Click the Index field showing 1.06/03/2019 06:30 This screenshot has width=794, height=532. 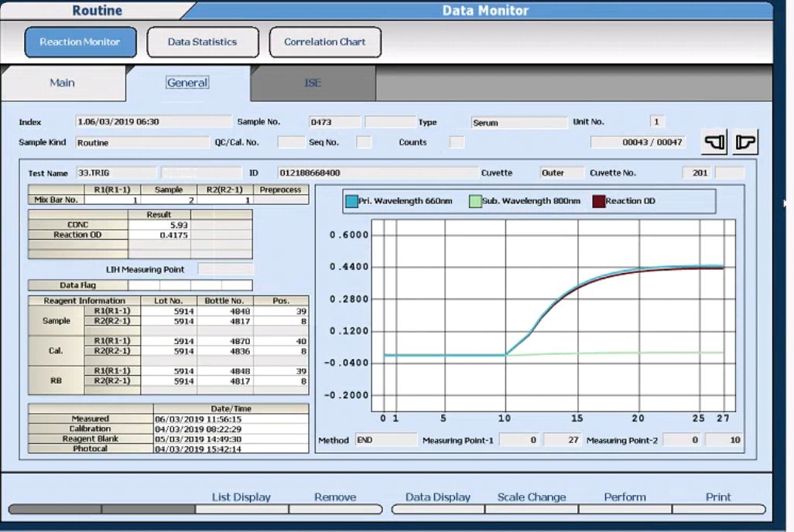click(153, 122)
